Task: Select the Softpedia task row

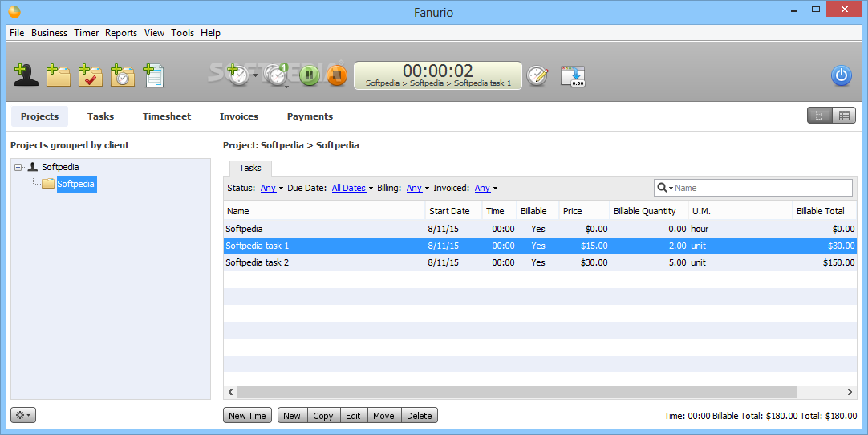Action: 540,229
